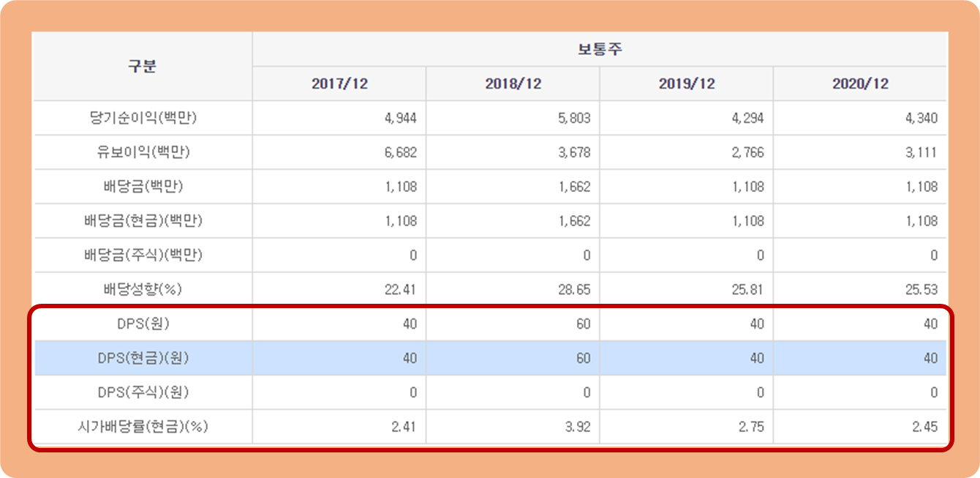Click DPS(원) value 40 under 2019/12
This screenshot has height=478, width=980.
[x=756, y=324]
